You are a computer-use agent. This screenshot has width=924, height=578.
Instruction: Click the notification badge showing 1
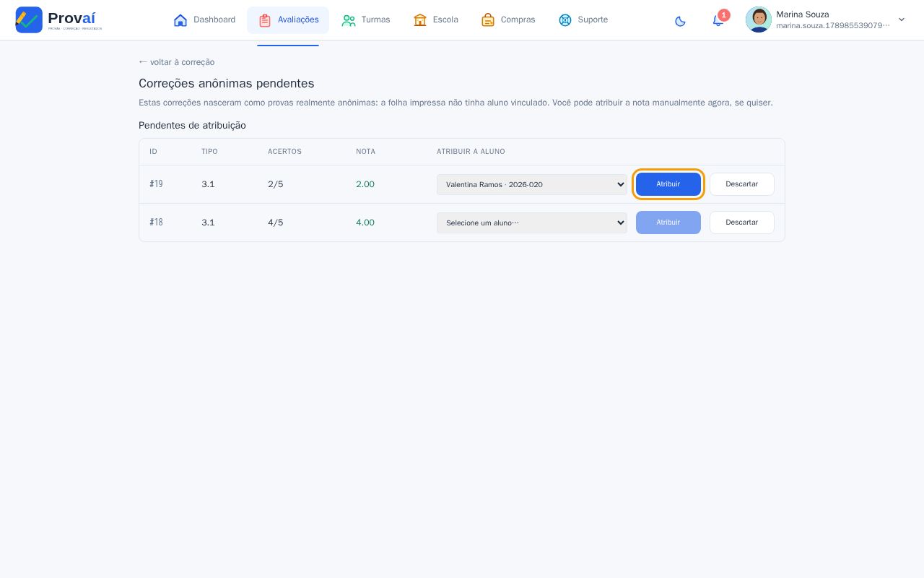(x=724, y=15)
